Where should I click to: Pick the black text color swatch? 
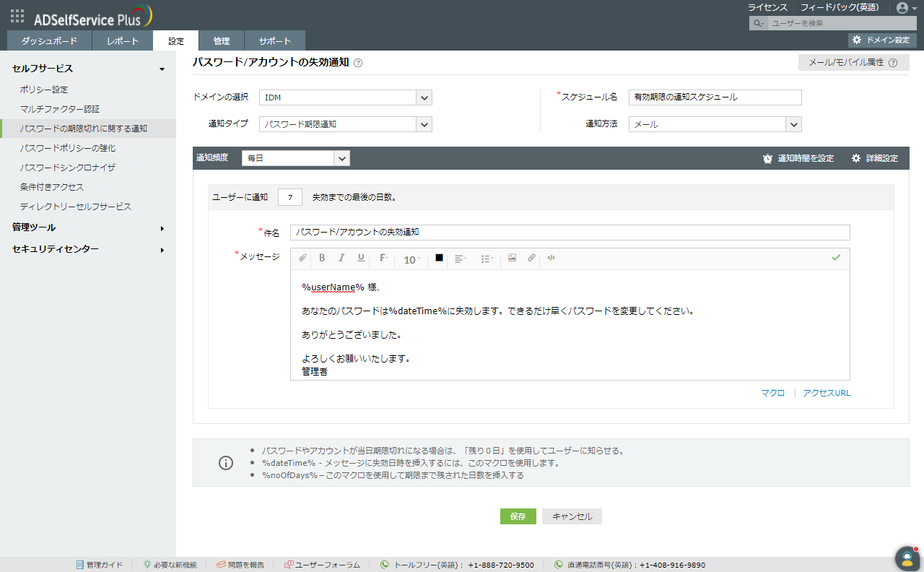(439, 258)
